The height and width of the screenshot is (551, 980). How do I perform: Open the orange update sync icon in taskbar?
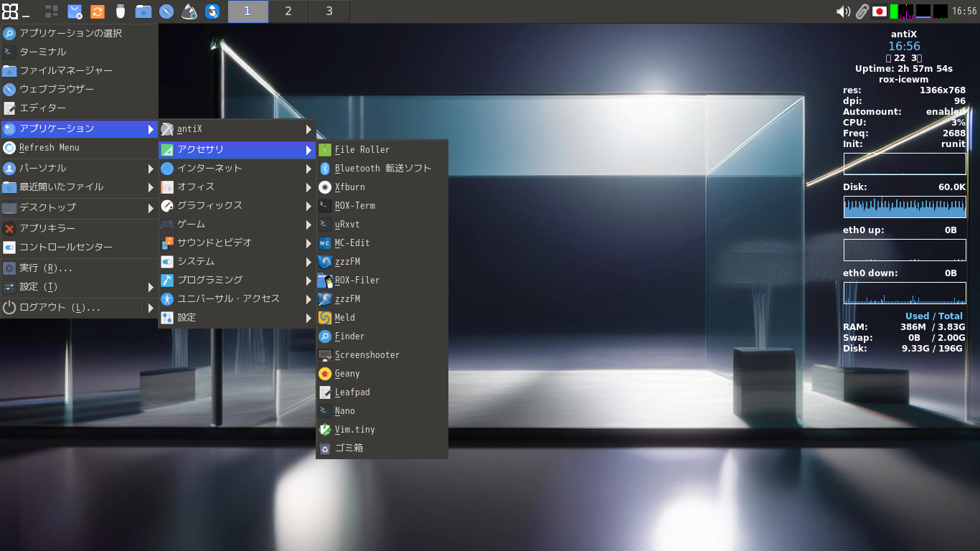(98, 11)
